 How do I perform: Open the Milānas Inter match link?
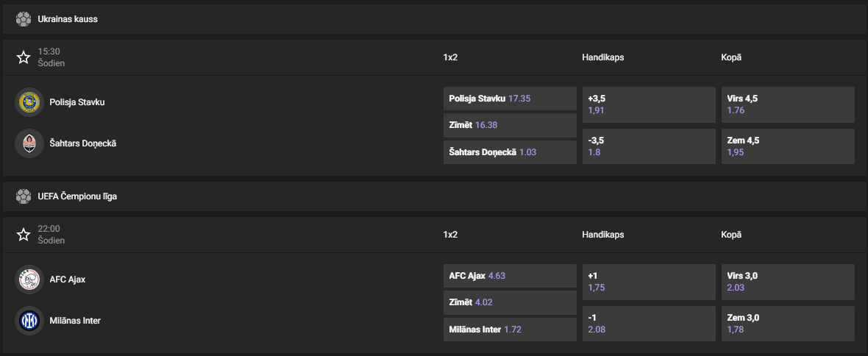(75, 321)
